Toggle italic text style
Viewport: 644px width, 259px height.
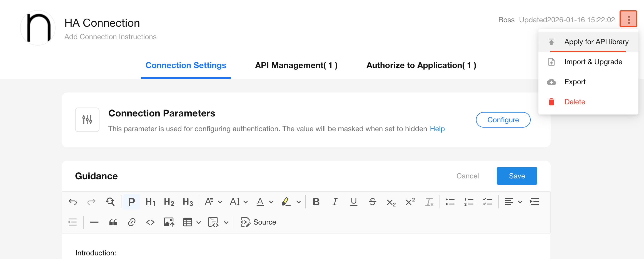335,202
